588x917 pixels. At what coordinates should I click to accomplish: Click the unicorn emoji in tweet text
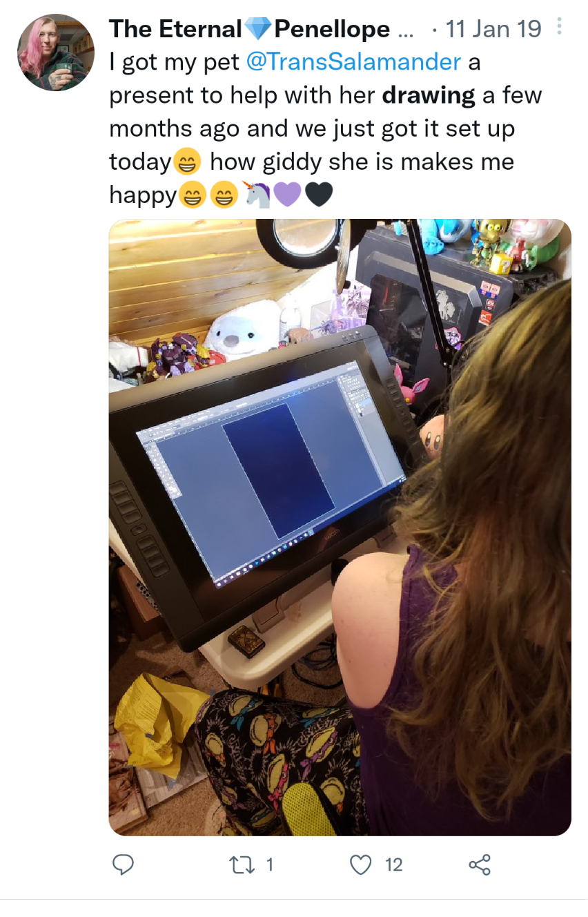tap(258, 195)
